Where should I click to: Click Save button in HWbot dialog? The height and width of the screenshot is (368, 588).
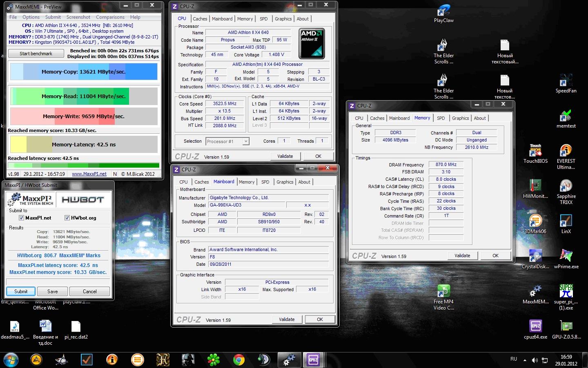pos(52,292)
